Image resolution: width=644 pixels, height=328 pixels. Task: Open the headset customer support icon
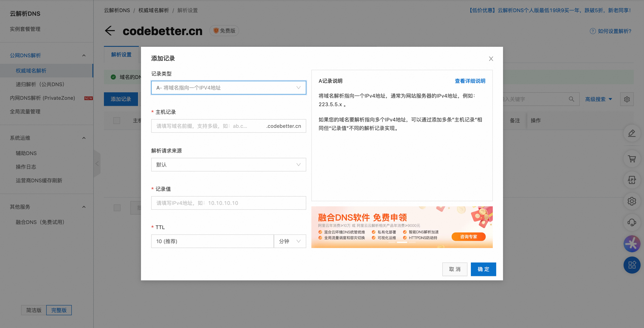point(631,222)
